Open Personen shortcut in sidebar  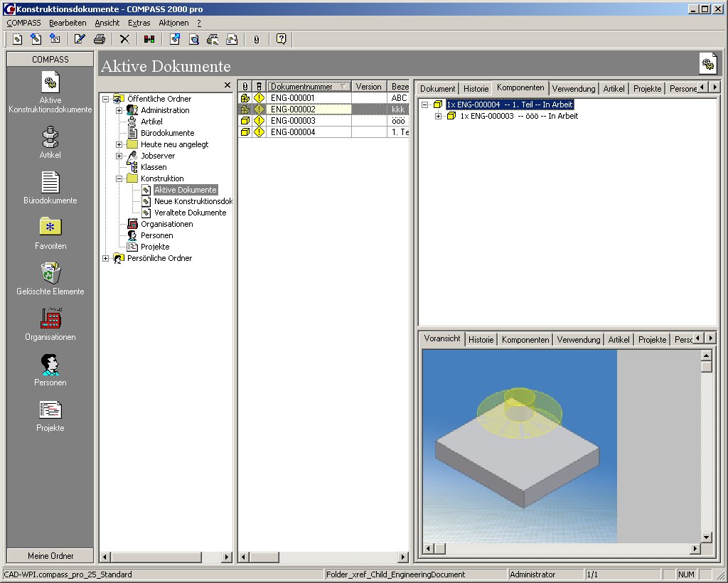pyautogui.click(x=50, y=370)
